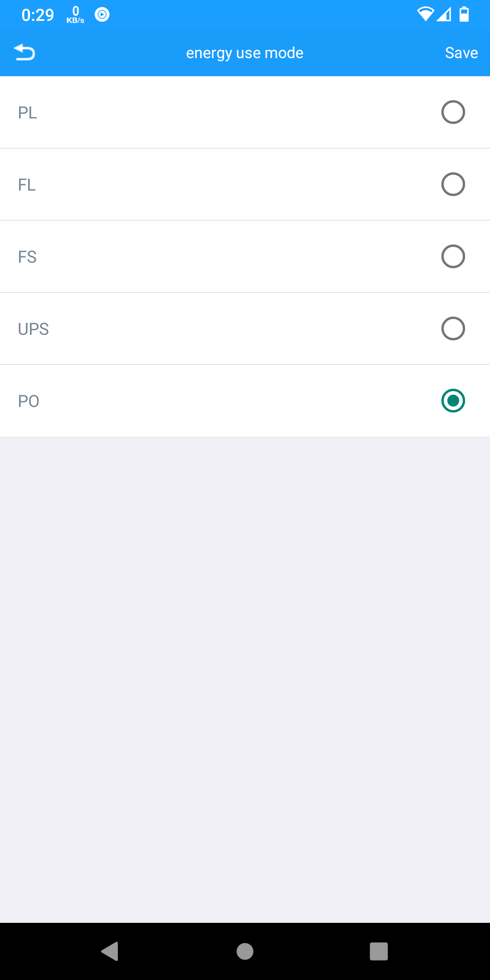Tap the FL mode label
Image resolution: width=490 pixels, height=980 pixels.
coord(27,185)
